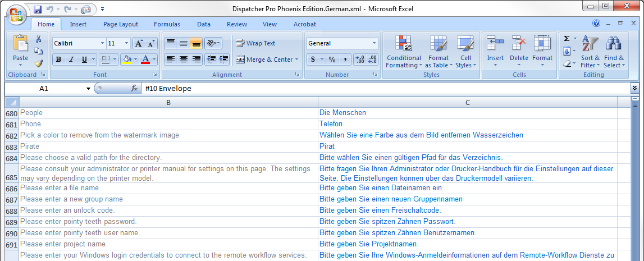Open font name dropdown Calibri
This screenshot has width=644, height=261.
[102, 43]
